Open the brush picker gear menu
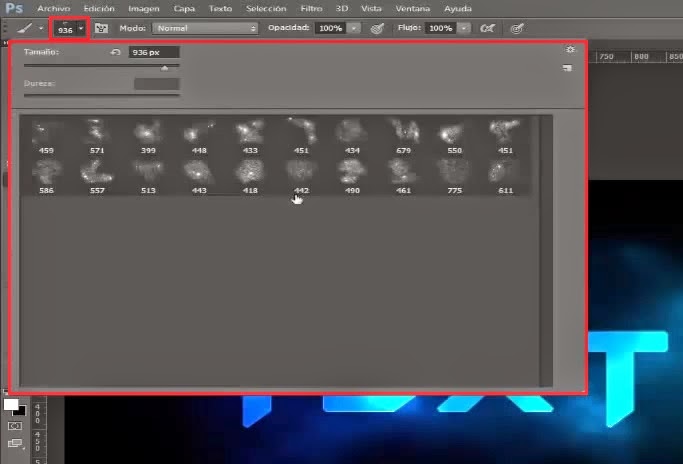683x464 pixels. click(570, 50)
